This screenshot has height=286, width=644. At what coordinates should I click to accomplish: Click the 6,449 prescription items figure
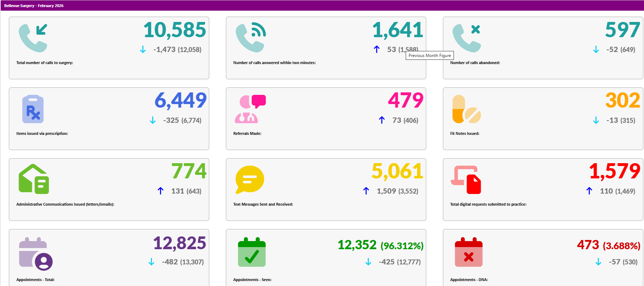(x=181, y=100)
